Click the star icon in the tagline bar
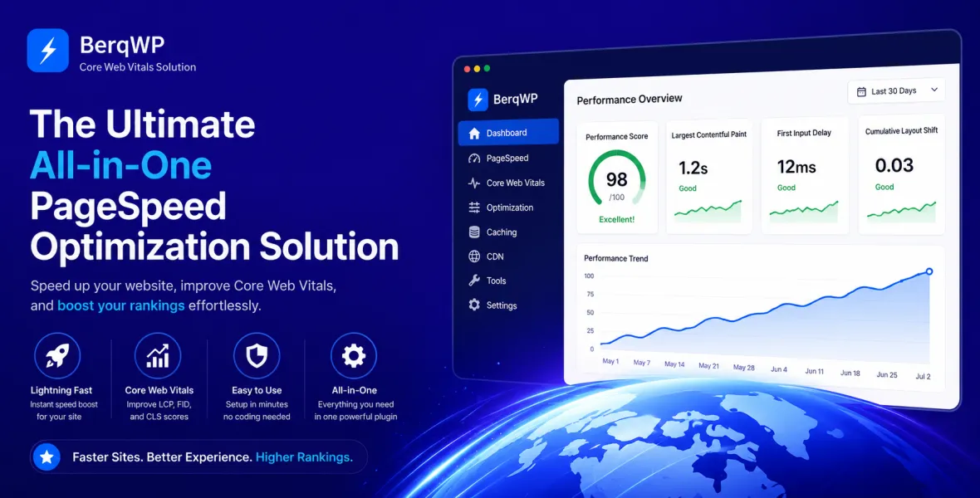Viewport: 980px width, 498px height. (x=47, y=456)
